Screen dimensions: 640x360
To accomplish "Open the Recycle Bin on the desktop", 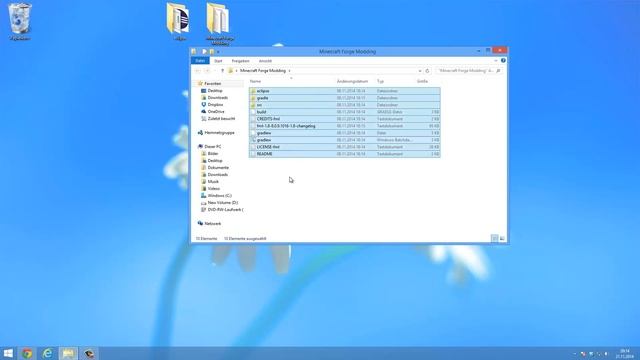I will [19, 21].
